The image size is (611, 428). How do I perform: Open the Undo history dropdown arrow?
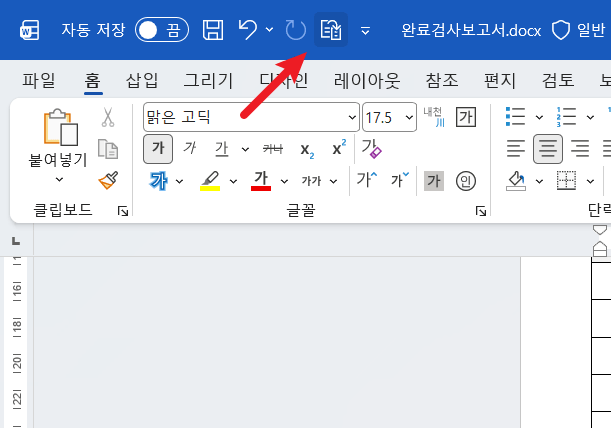point(269,30)
